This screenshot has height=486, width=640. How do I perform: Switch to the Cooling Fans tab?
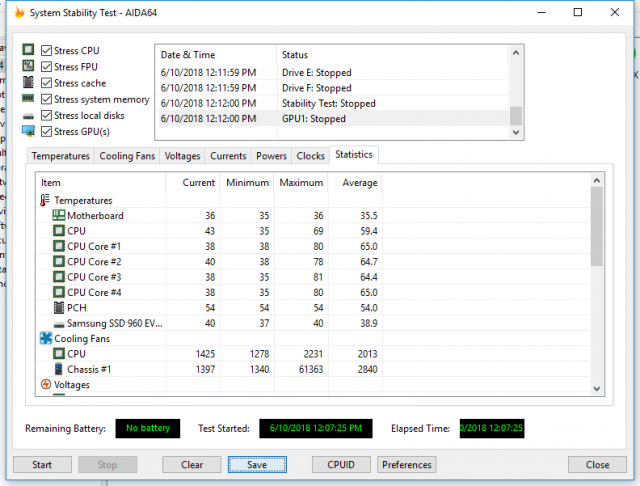pos(126,156)
